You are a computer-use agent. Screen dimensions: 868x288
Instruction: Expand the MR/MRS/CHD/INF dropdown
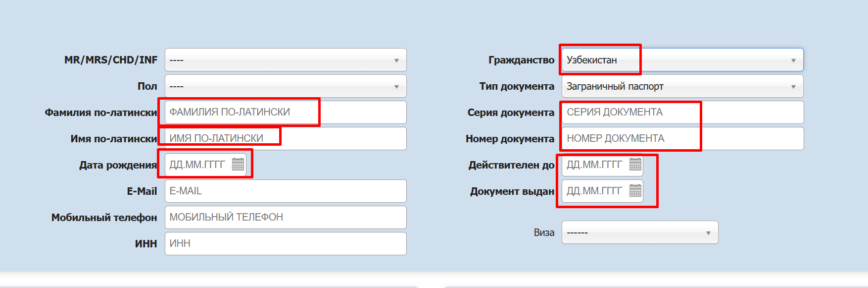[x=286, y=60]
